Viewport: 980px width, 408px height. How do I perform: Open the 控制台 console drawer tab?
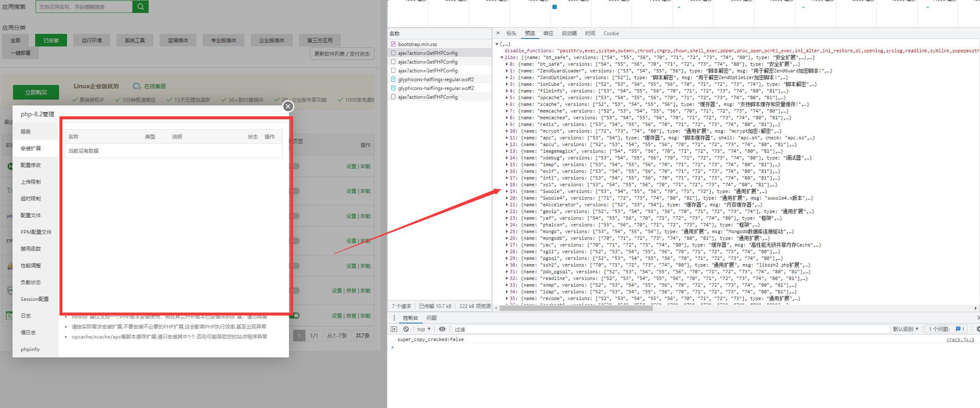point(410,318)
